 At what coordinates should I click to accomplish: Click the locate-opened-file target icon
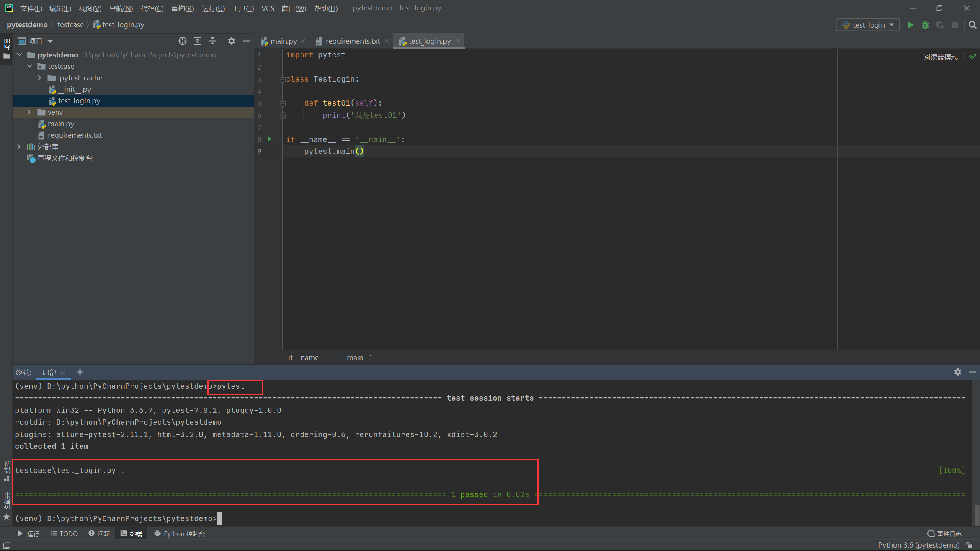click(x=182, y=41)
